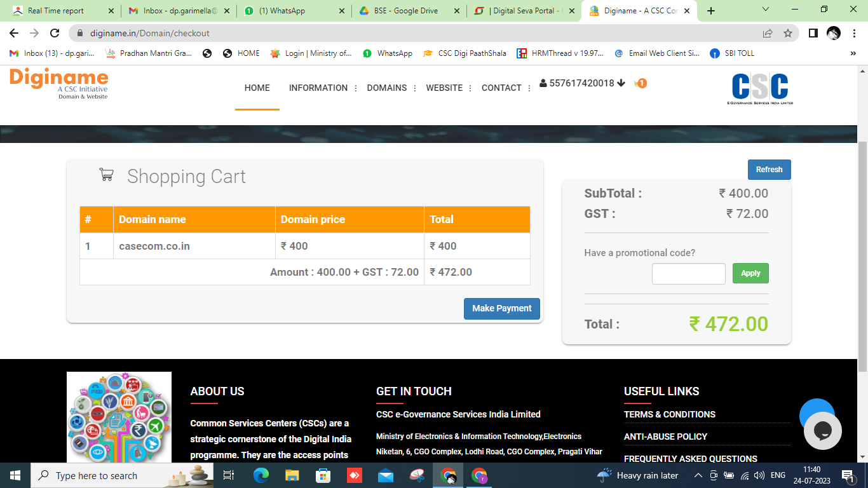Switch to the Digital Seva Portal tab
This screenshot has width=868, height=488.
[x=524, y=11]
